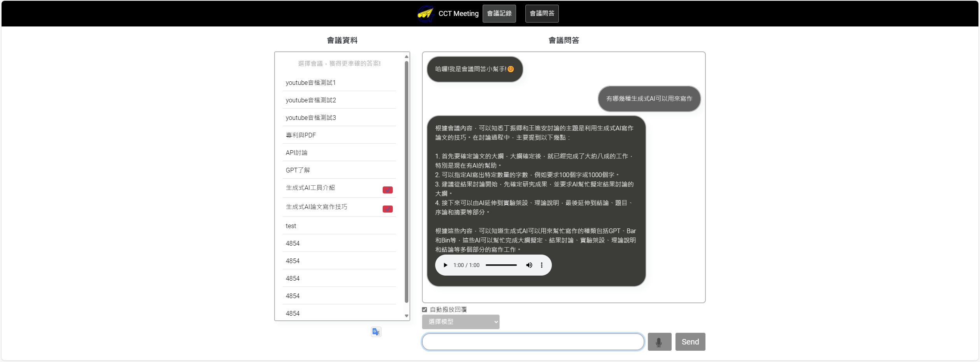This screenshot has width=980, height=362.
Task: Focus the chat message input field
Action: (x=533, y=342)
